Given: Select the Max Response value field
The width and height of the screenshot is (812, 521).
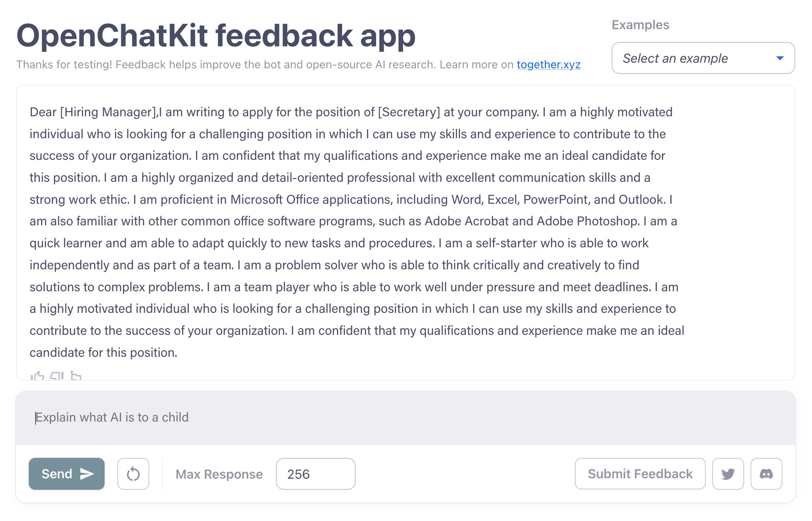Looking at the screenshot, I should (315, 474).
